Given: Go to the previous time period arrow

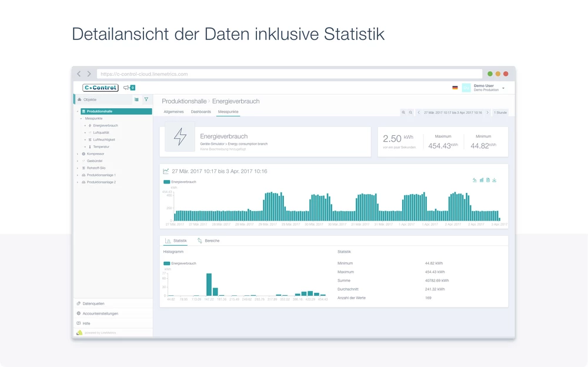Looking at the screenshot, I should coord(419,112).
